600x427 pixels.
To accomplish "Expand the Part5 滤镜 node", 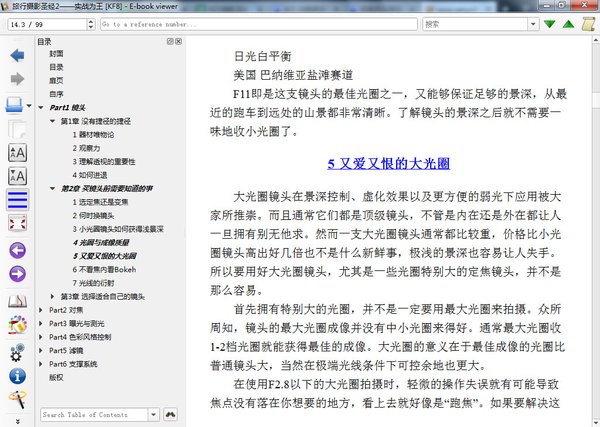I will tap(41, 350).
